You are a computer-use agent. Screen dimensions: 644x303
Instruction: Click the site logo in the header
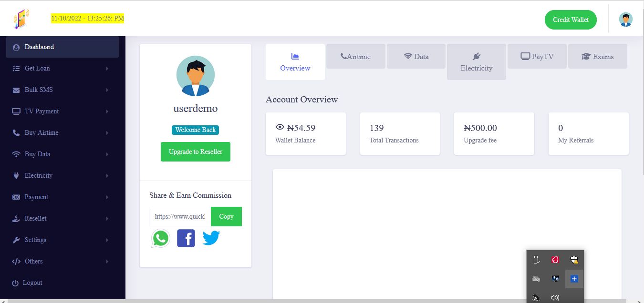[x=21, y=20]
